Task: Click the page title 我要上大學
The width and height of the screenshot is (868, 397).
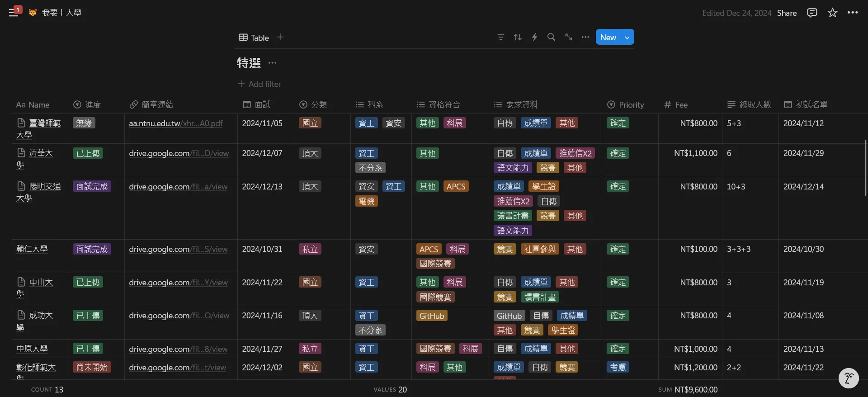Action: point(61,13)
